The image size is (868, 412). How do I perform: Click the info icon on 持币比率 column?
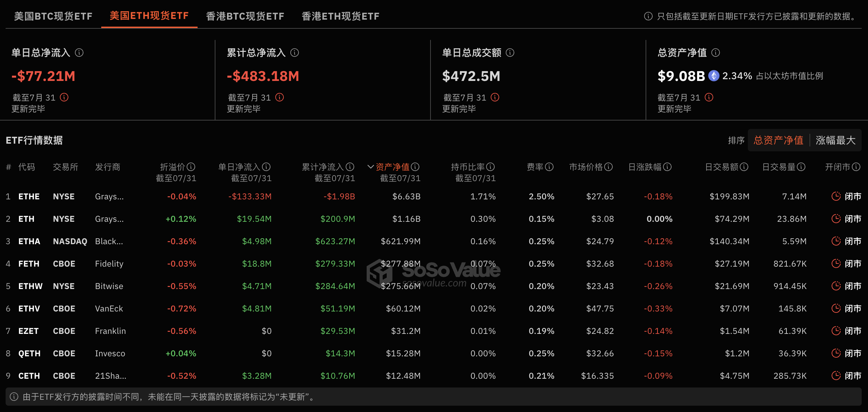pyautogui.click(x=490, y=167)
